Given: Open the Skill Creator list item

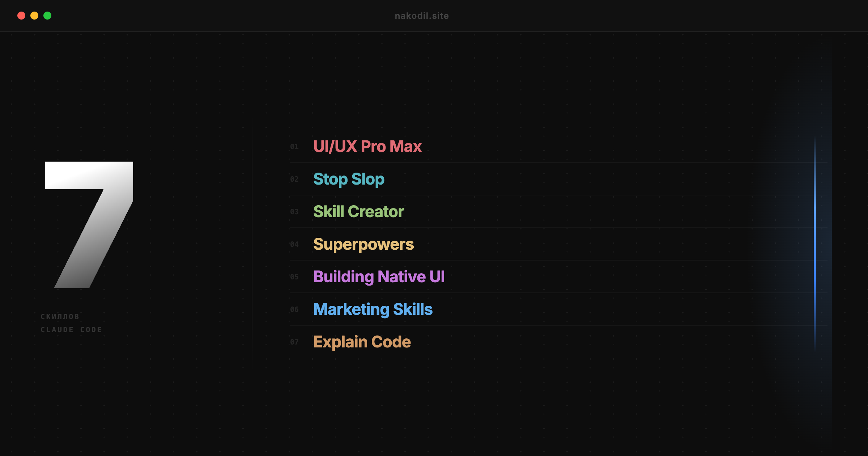Looking at the screenshot, I should (358, 212).
